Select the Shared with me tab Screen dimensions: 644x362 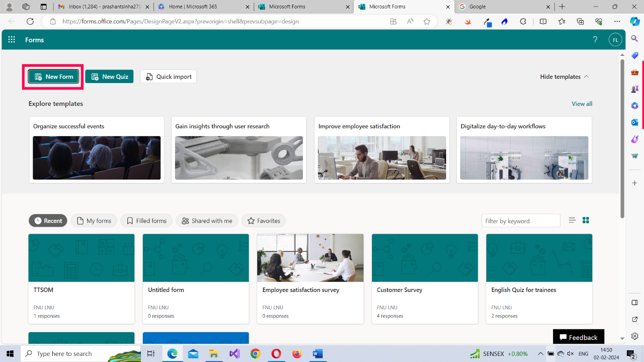click(x=207, y=221)
